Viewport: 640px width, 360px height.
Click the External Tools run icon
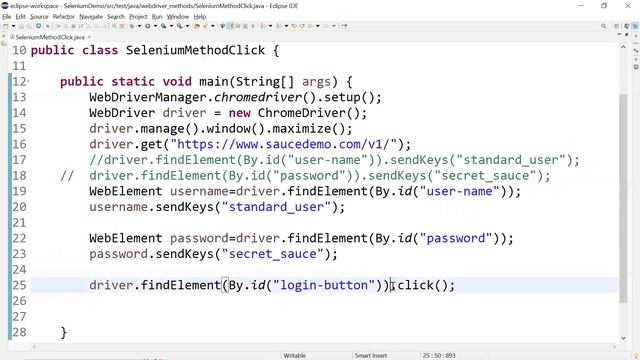pos(180,26)
